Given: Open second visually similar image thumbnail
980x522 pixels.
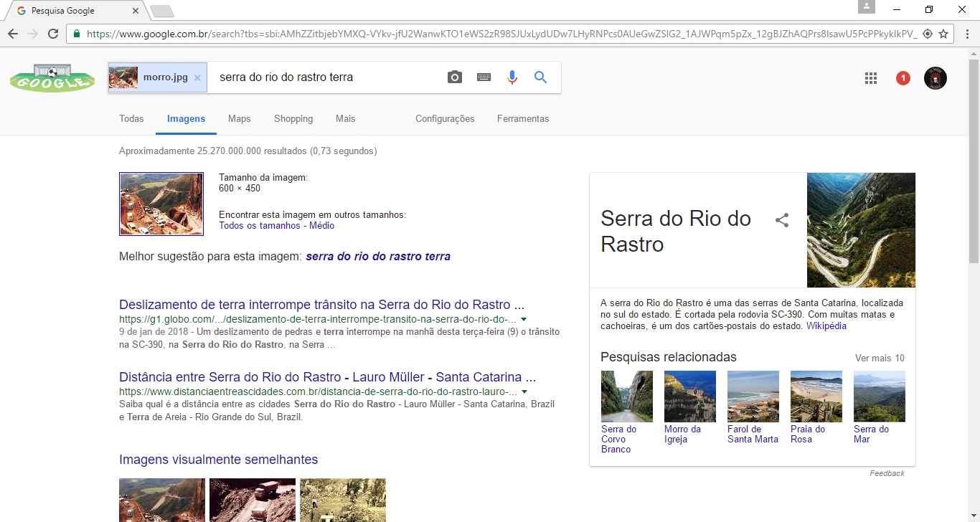Looking at the screenshot, I should point(253,500).
